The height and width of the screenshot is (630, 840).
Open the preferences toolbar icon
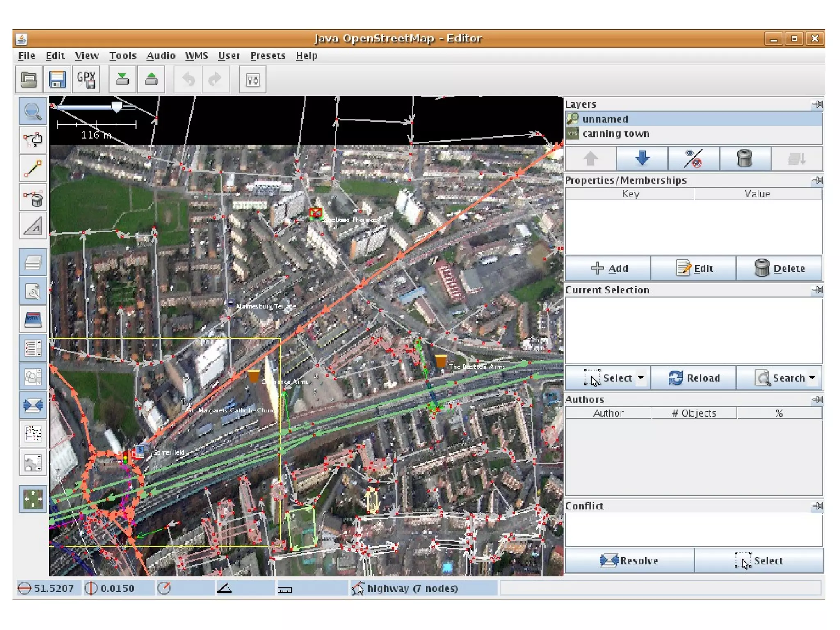[252, 80]
